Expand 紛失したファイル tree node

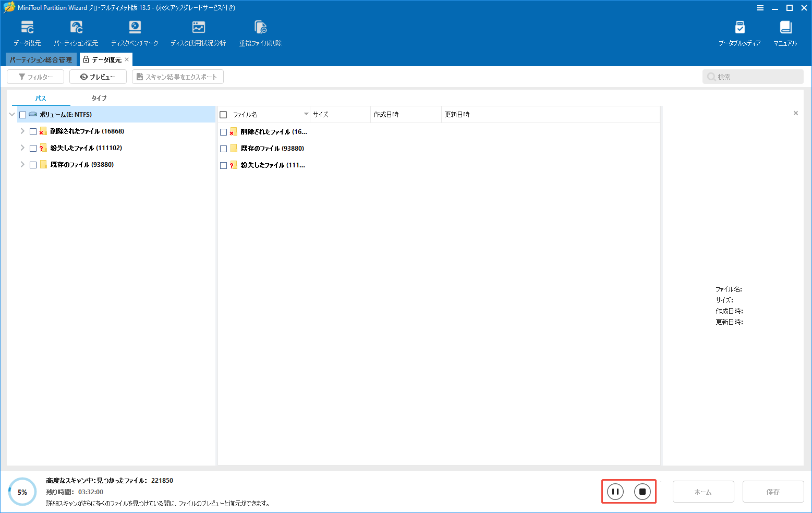tap(22, 148)
